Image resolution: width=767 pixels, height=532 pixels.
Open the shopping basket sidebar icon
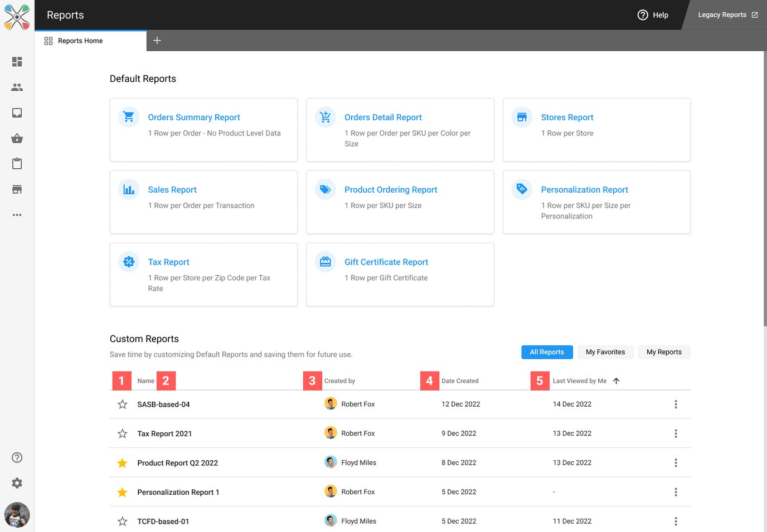[17, 138]
